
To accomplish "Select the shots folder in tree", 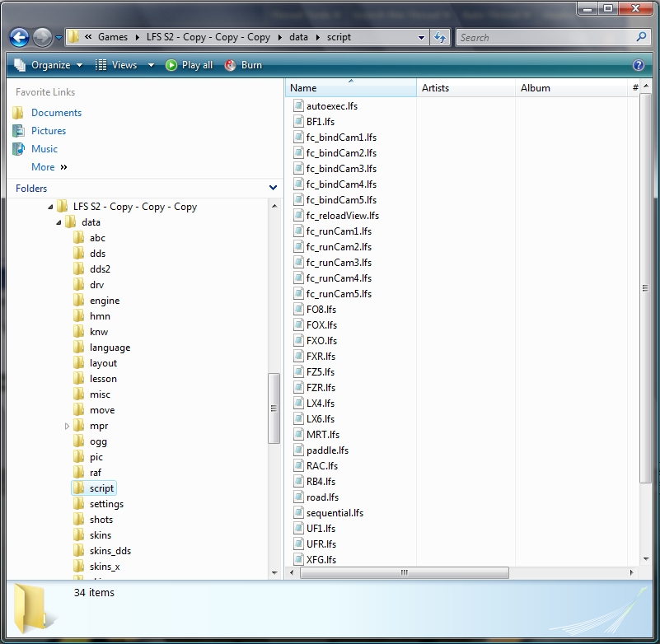I will coord(101,520).
